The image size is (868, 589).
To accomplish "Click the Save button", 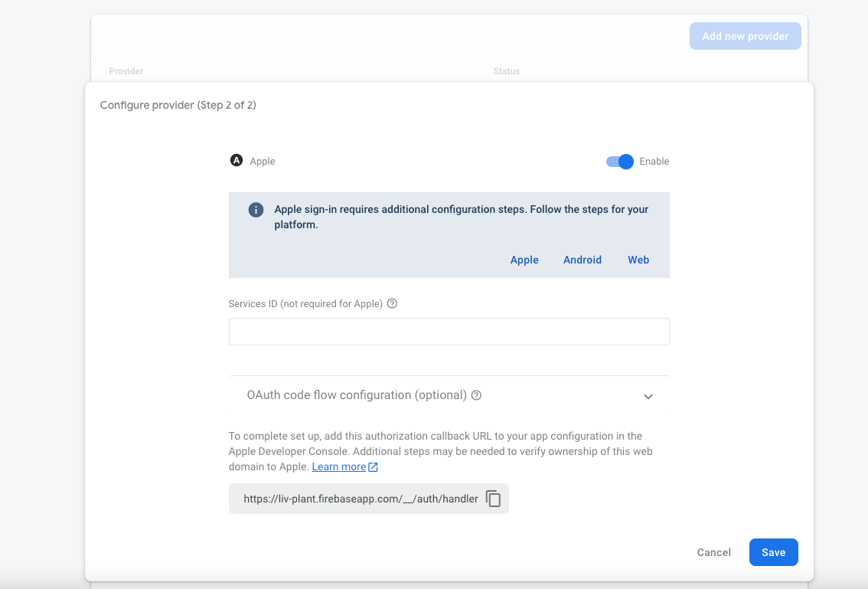I will point(773,552).
